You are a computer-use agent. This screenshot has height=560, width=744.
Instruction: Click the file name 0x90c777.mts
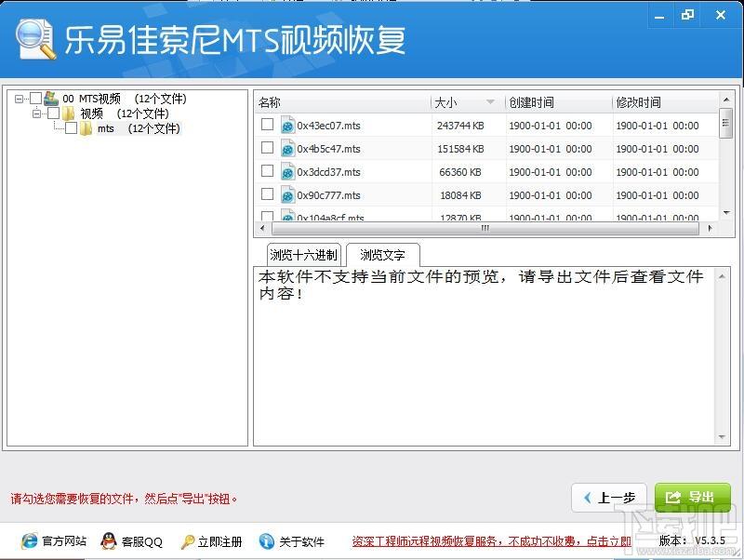[x=328, y=195]
